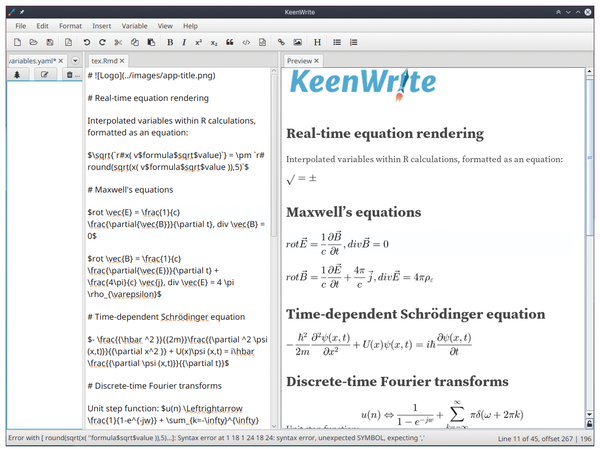Viewport: 600px width, 452px height.
Task: Export document as PDF icon
Action: pyautogui.click(x=68, y=42)
